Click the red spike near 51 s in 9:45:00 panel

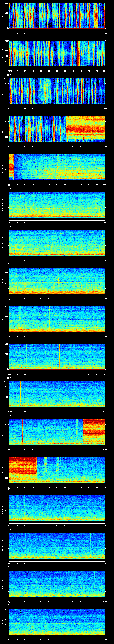pos(90,546)
